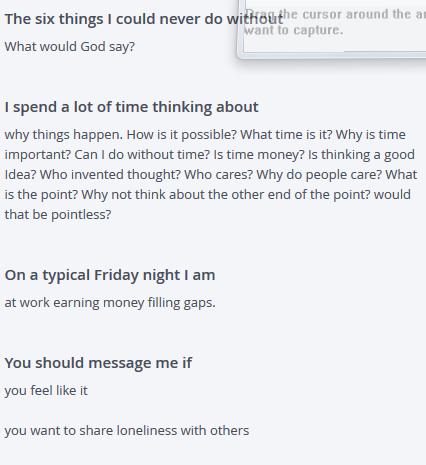The width and height of the screenshot is (426, 465).
Task: Click the phrase "Who cares?"
Action: (x=219, y=175)
